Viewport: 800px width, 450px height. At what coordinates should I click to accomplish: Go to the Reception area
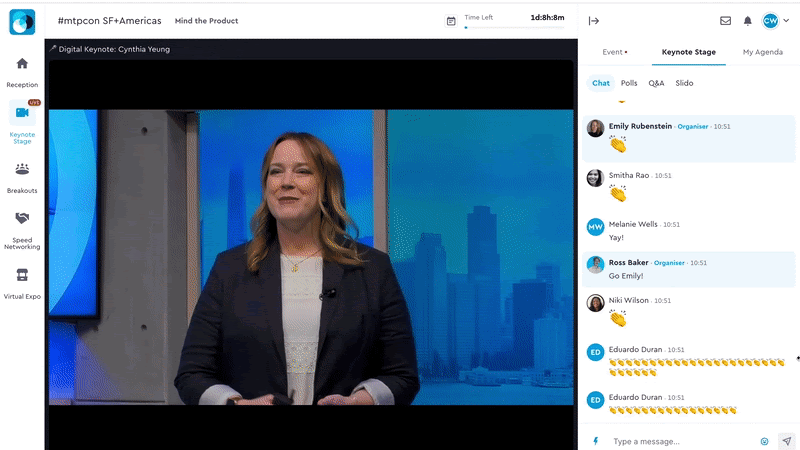(x=22, y=71)
